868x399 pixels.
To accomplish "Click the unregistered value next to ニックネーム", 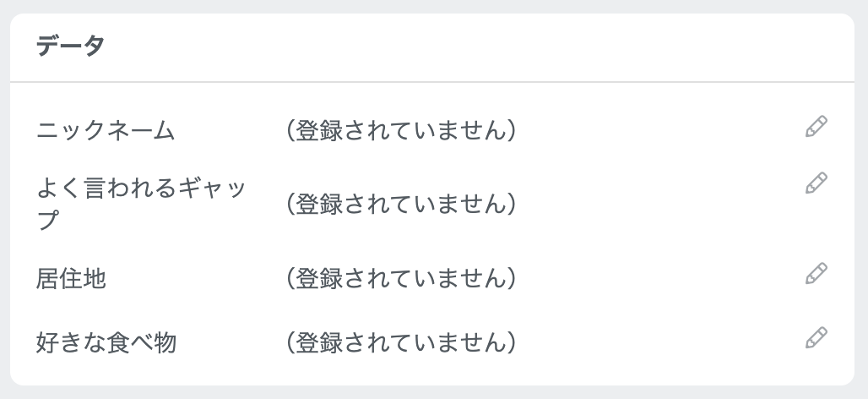I will tap(401, 131).
